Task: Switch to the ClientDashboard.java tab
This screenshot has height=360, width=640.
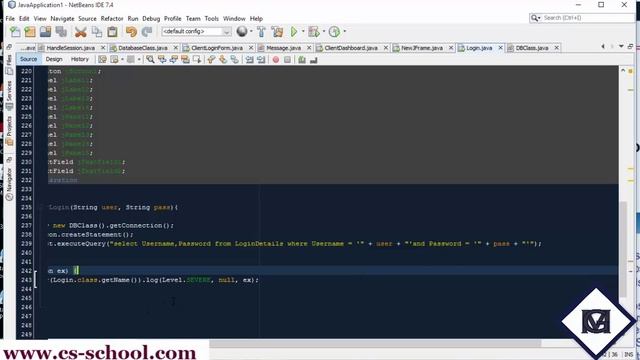Action: [351, 48]
